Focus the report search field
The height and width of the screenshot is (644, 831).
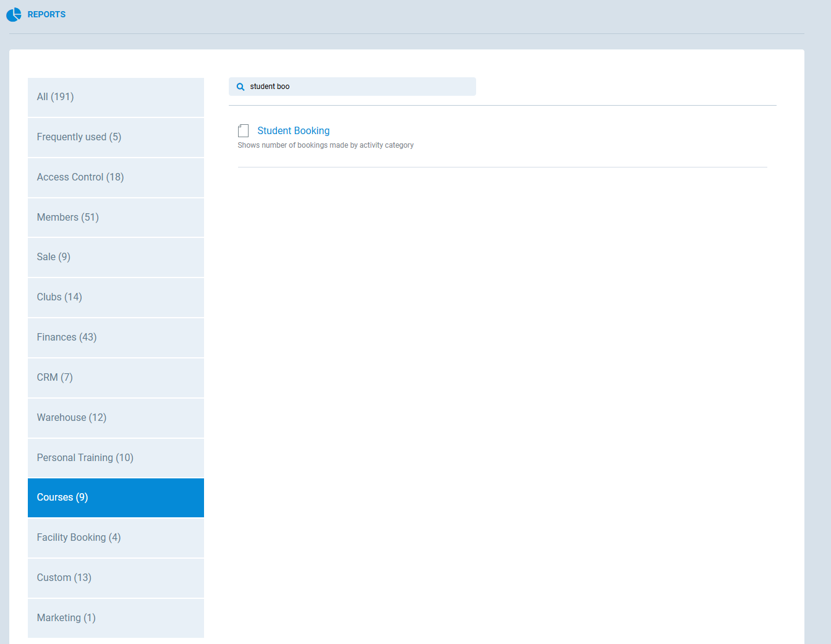point(359,87)
